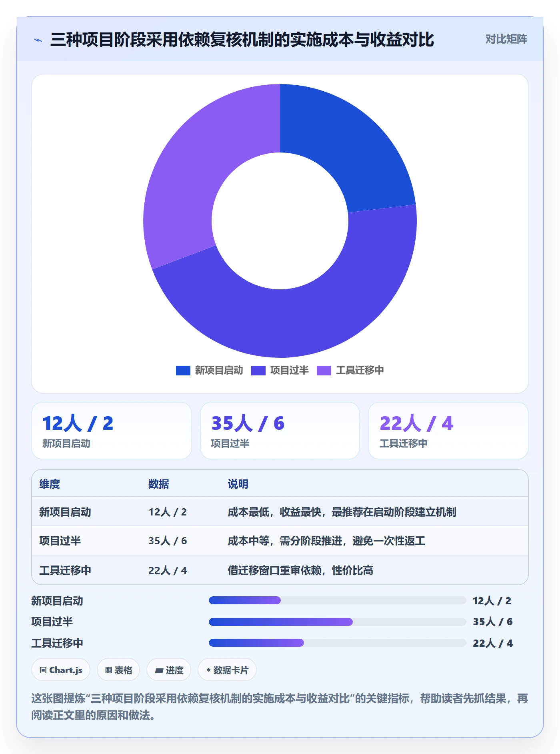Click the 12人 / 2 value beside the progress bar
560x754 pixels.
492,601
